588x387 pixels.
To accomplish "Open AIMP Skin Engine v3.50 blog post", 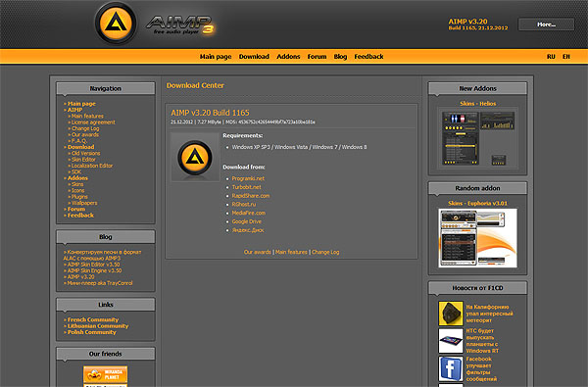I will (94, 270).
